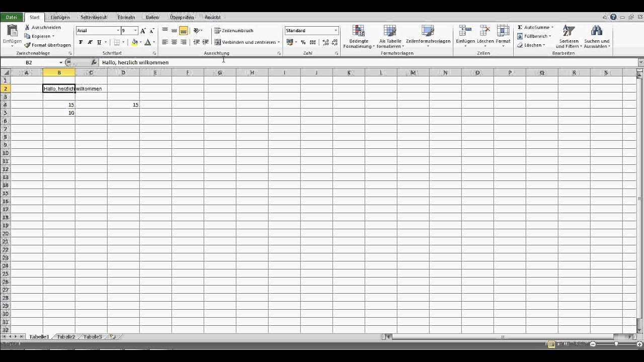This screenshot has width=644, height=362.
Task: Click the Ausschneiden scissors button
Action: pos(42,28)
